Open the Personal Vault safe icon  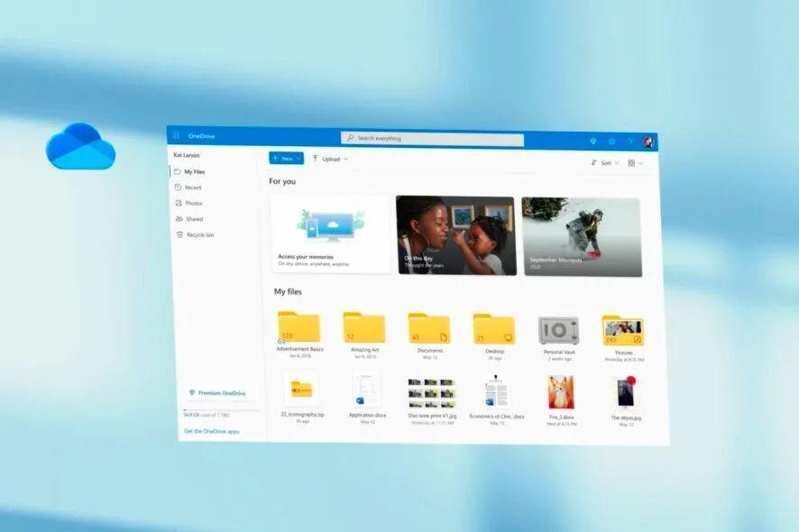coord(558,331)
